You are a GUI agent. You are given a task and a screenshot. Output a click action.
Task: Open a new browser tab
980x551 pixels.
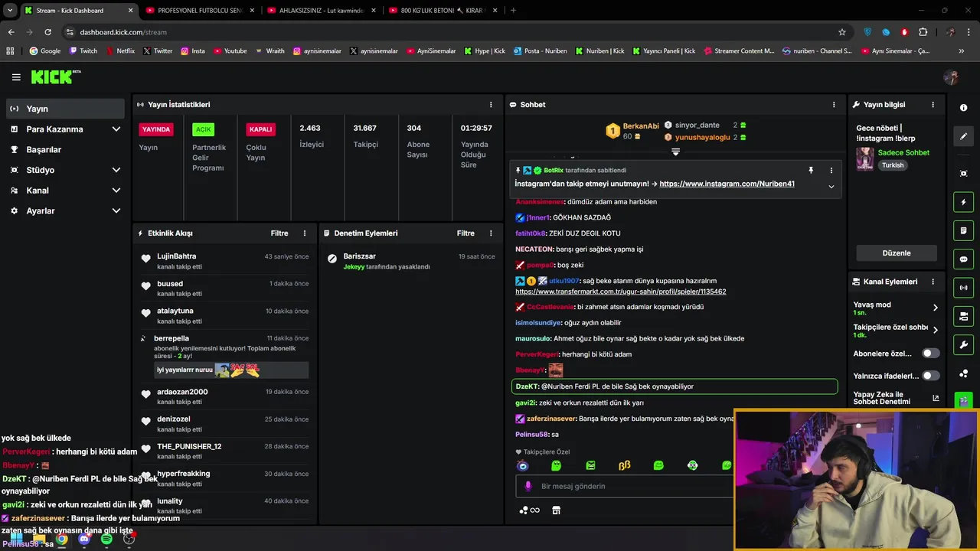click(x=513, y=11)
